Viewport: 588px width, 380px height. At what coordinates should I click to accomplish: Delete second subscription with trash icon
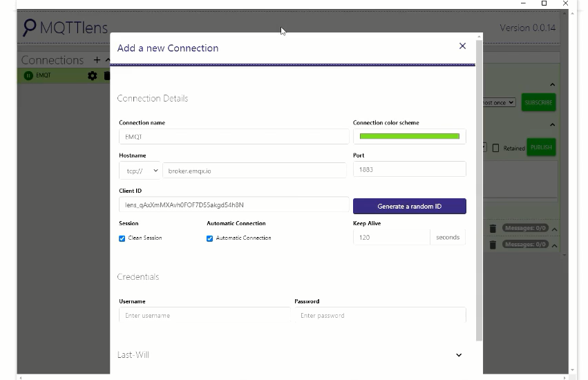click(x=493, y=245)
